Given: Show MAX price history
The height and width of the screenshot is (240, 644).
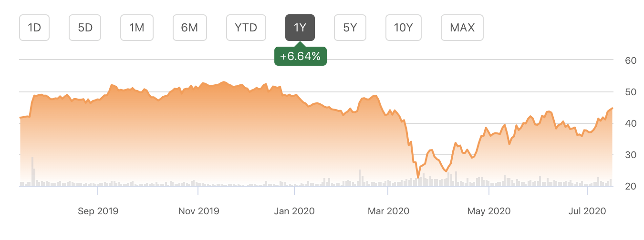Looking at the screenshot, I should click(462, 28).
